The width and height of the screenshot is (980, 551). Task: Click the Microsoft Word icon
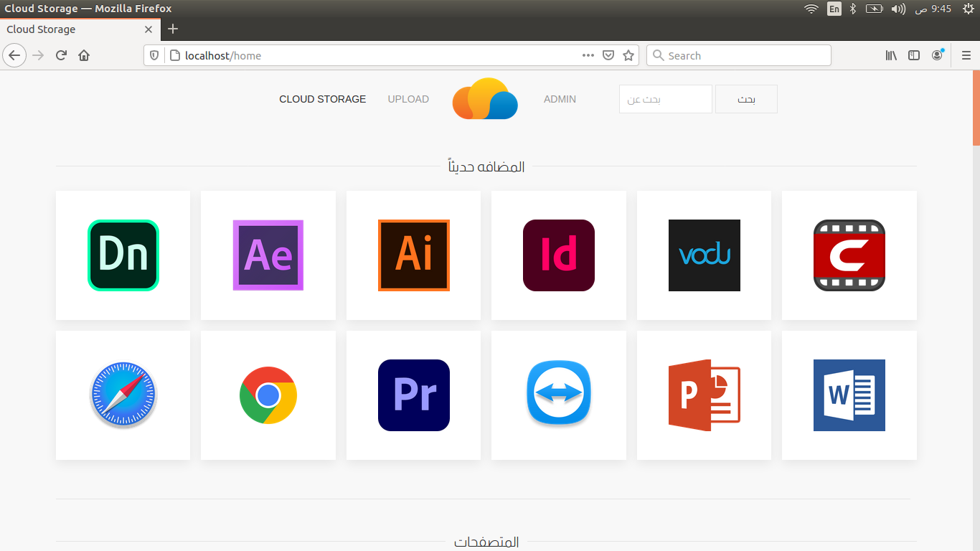pos(849,395)
